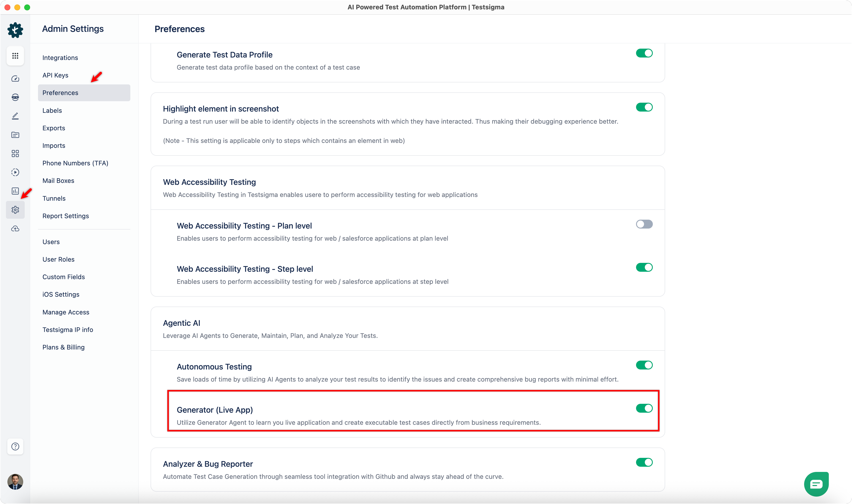Open the chat support widget
This screenshot has width=852, height=504.
click(816, 484)
